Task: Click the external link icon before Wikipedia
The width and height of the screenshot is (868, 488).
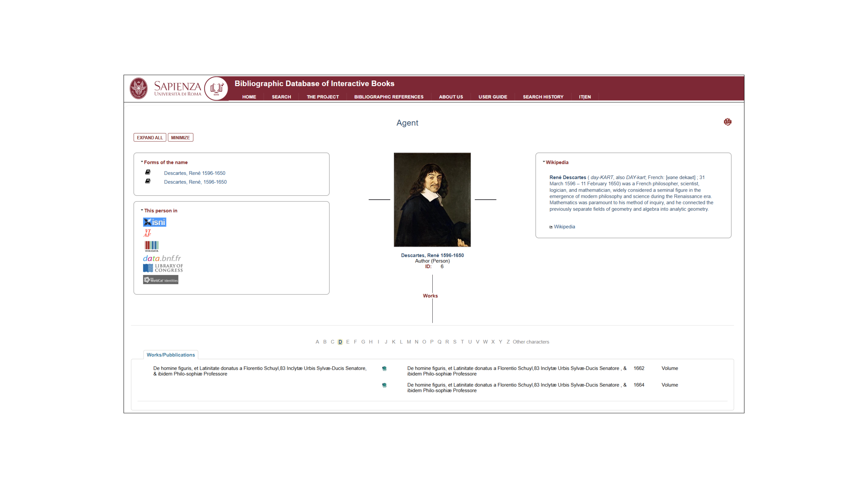Action: tap(551, 227)
